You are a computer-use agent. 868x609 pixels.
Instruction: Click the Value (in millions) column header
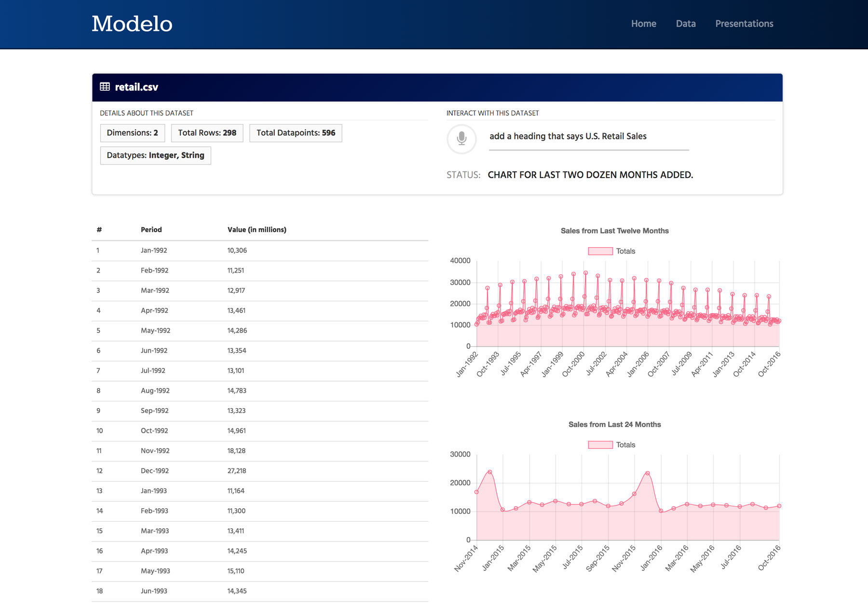(x=257, y=230)
